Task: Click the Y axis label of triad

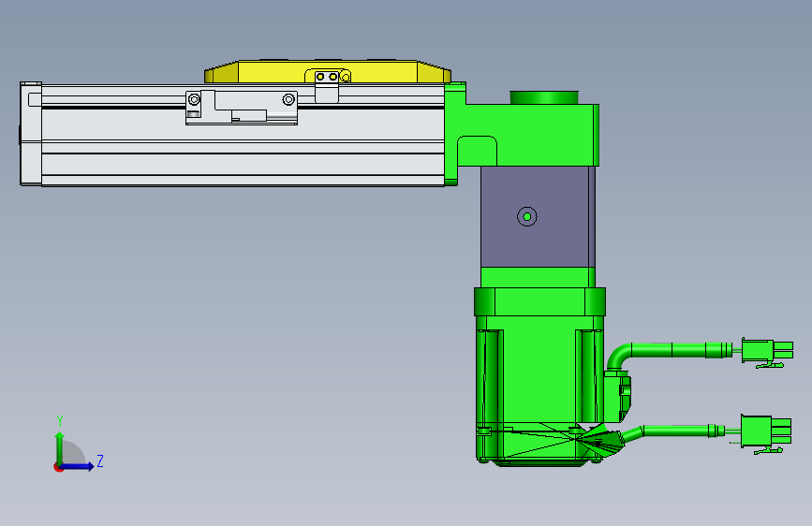Action: point(60,421)
